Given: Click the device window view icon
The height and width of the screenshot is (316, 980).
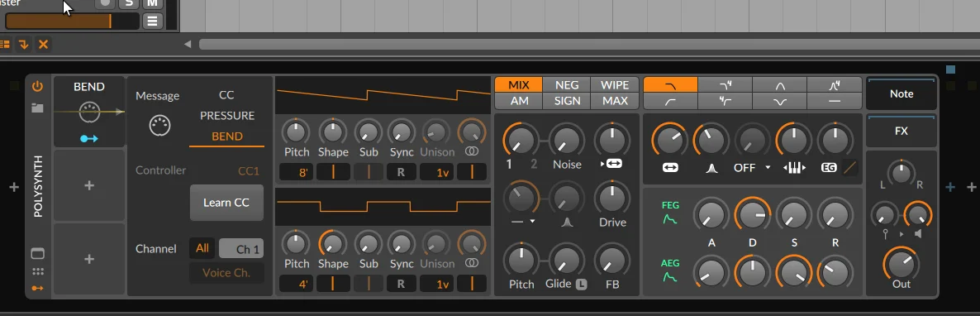Looking at the screenshot, I should [37, 253].
